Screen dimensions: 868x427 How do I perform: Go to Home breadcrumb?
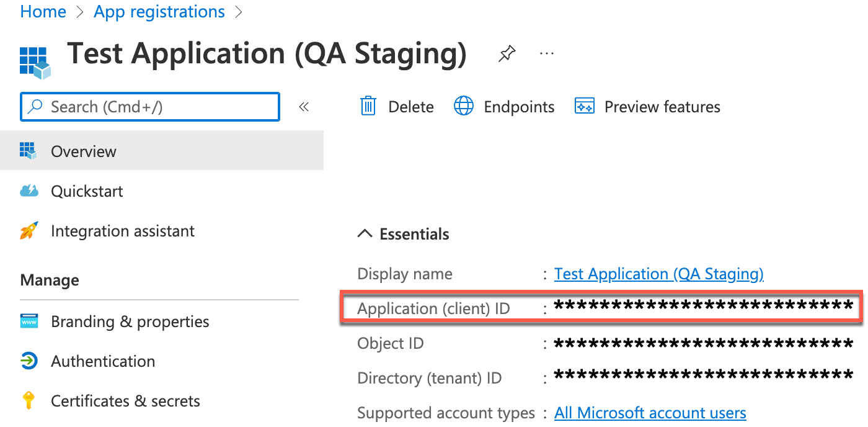click(x=43, y=12)
